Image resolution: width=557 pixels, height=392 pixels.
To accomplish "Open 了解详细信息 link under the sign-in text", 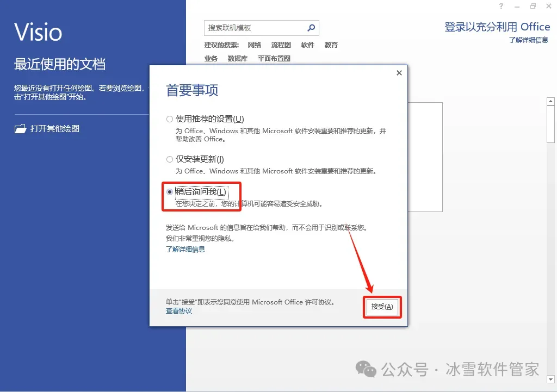I will [528, 40].
